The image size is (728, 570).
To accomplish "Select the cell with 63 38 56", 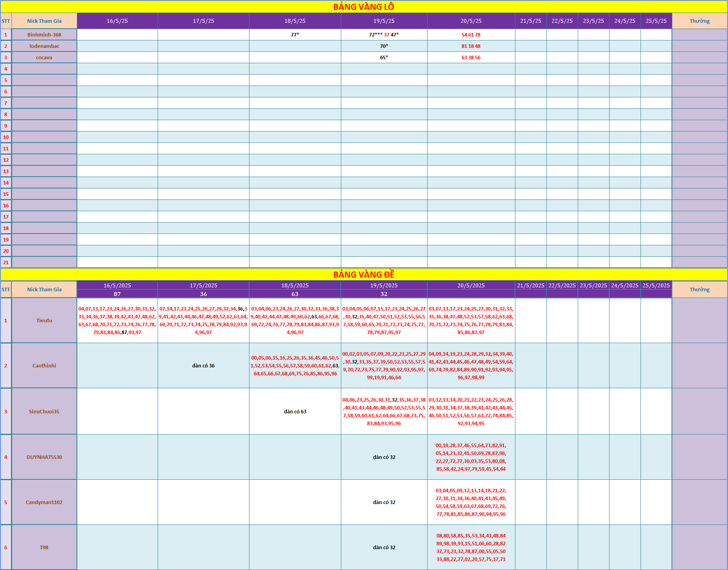I will pyautogui.click(x=471, y=57).
